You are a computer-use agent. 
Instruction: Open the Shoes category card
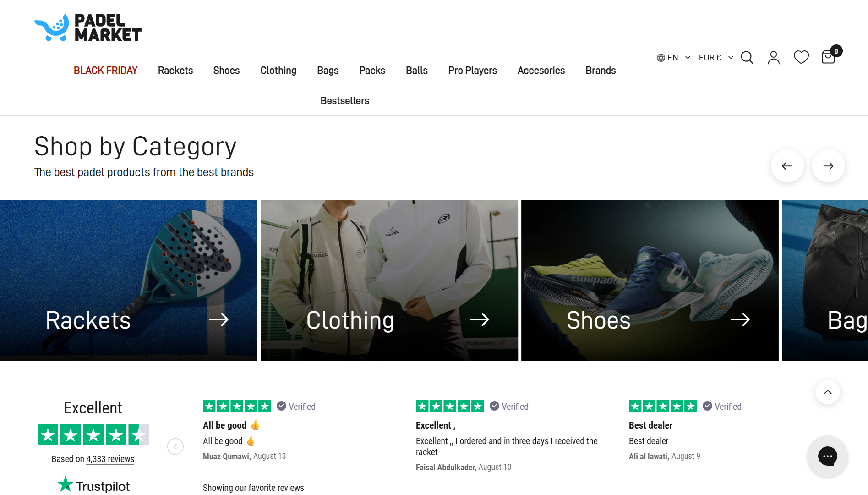(x=650, y=280)
